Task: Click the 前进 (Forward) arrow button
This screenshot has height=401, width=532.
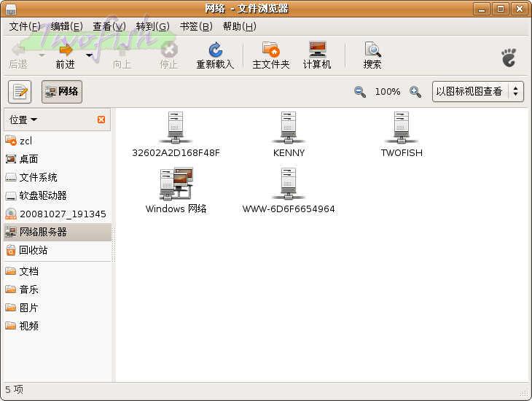Action: (65, 56)
